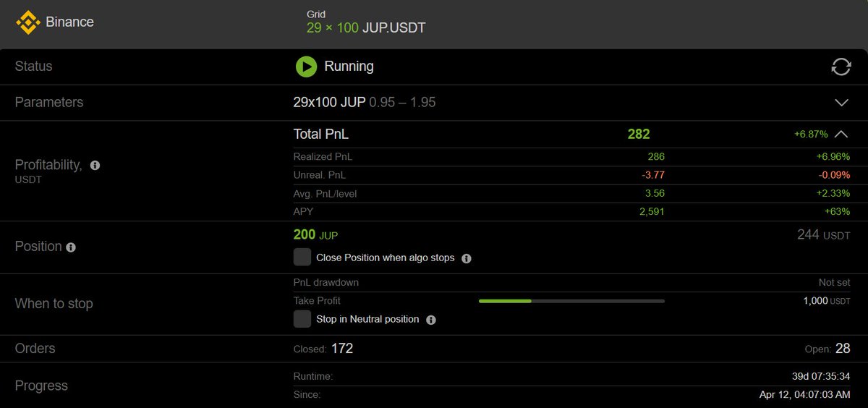Click the runtime 39d 07:35:34
The height and width of the screenshot is (408, 868).
point(821,377)
